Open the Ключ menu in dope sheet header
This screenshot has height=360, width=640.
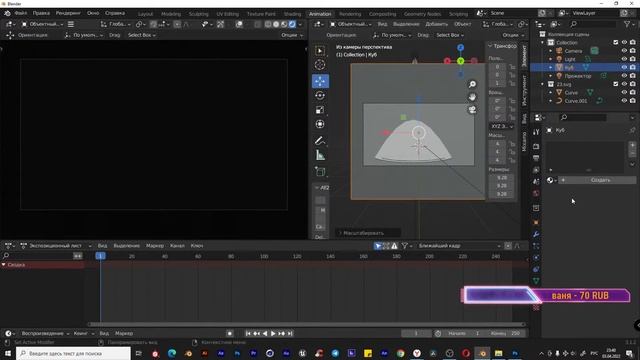pos(197,246)
